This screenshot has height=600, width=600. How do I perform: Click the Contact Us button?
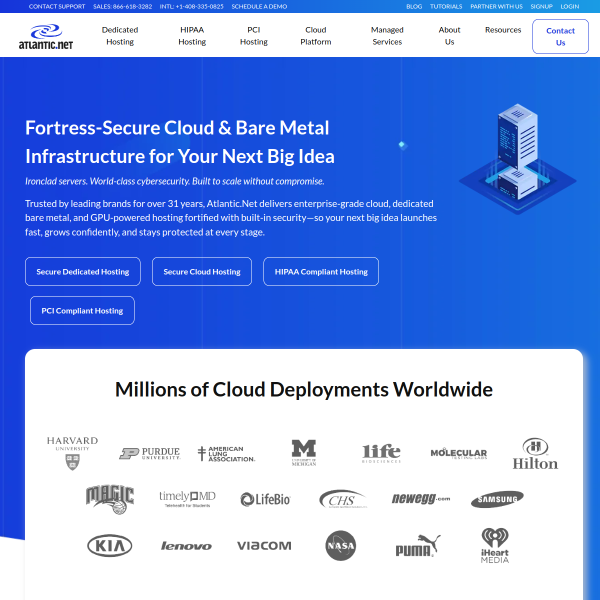560,36
